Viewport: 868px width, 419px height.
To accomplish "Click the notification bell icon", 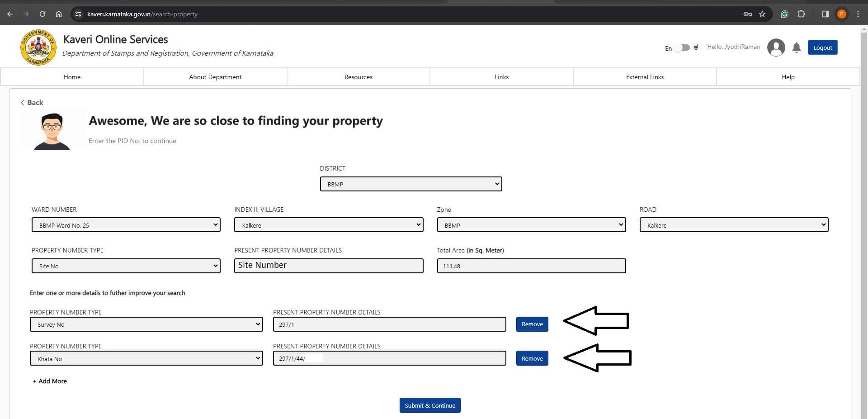I will (796, 48).
